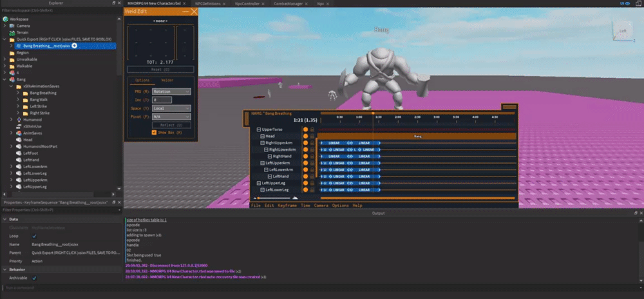Collapse the Data section in Properties
The height and width of the screenshot is (299, 644).
click(x=5, y=219)
